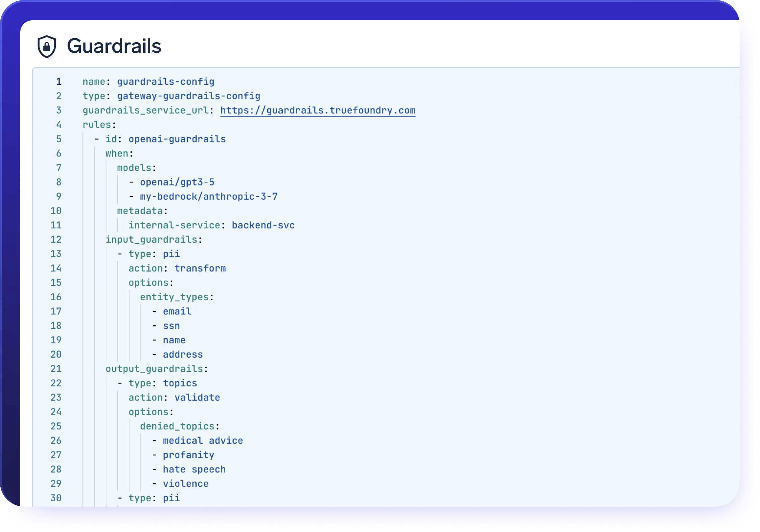Place cursor on models key
The image size is (760, 532).
[134, 168]
